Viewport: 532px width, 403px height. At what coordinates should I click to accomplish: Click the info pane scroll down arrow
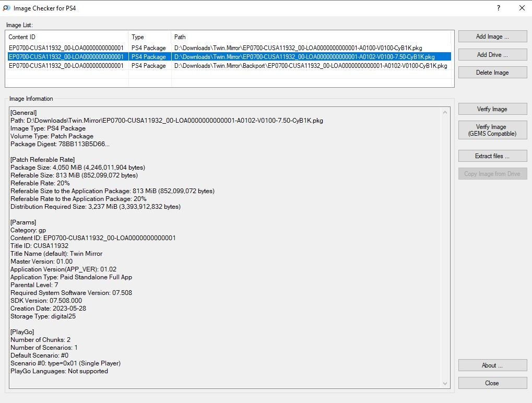tap(445, 384)
